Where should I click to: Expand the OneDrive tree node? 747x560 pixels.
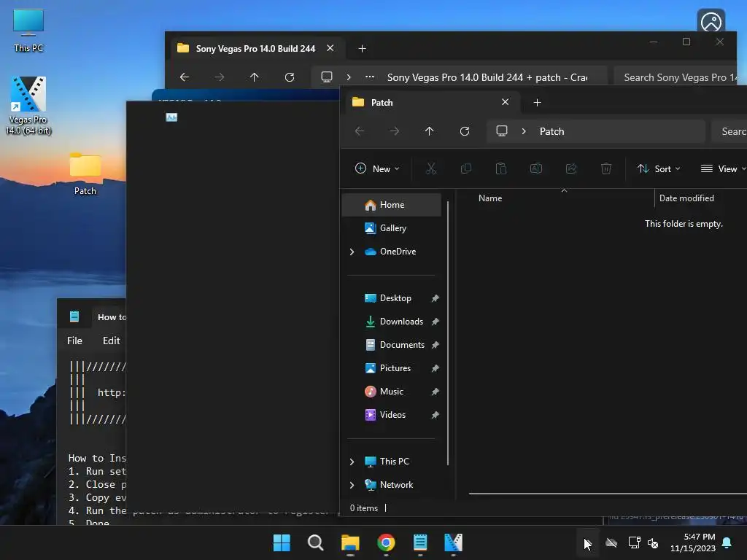[352, 252]
